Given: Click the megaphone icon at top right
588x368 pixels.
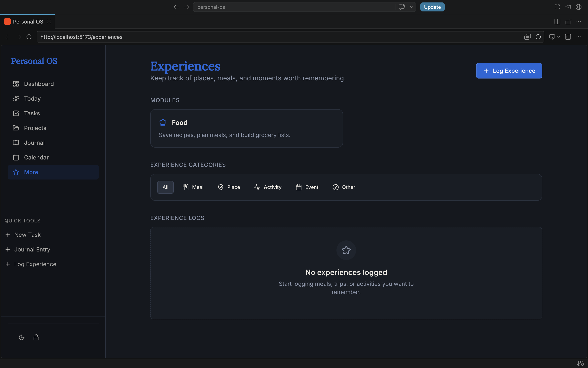Looking at the screenshot, I should pos(568,7).
